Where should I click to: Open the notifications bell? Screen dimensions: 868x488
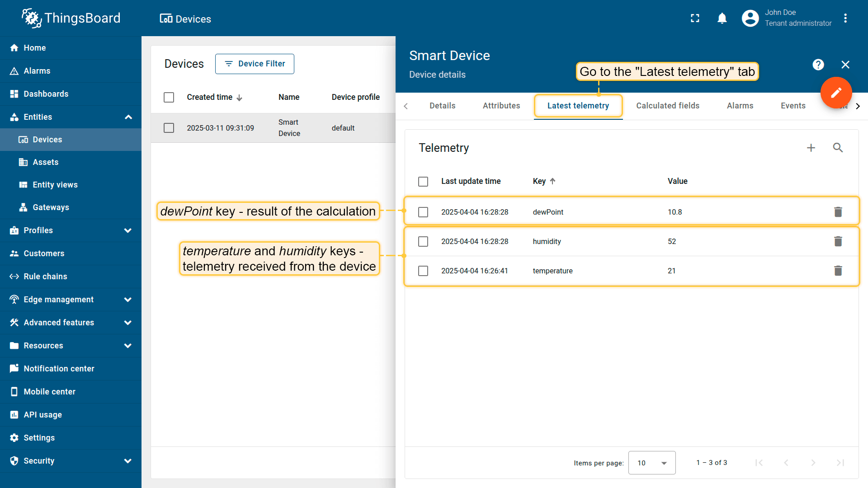(x=722, y=18)
